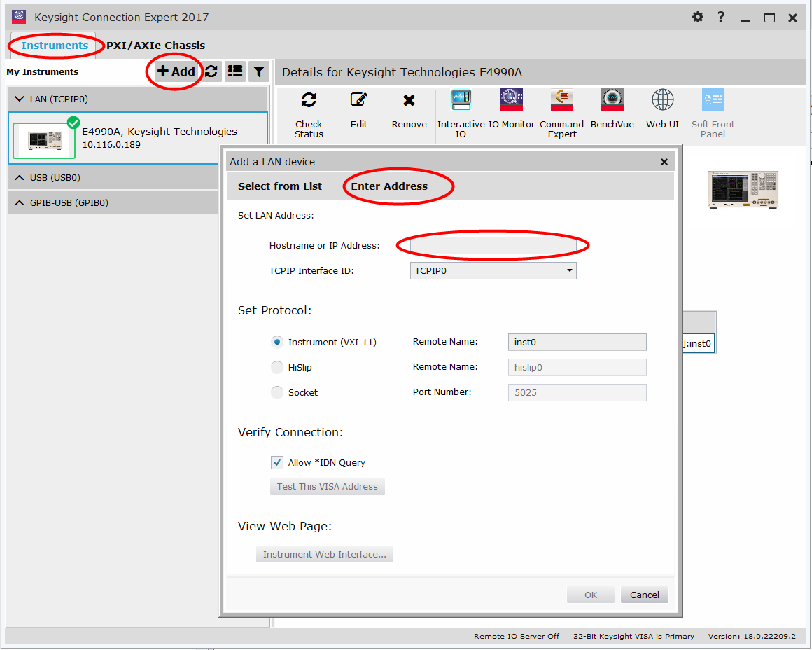812x650 pixels.
Task: Click the Version: 18.0.22209.2 text
Action: (x=752, y=636)
